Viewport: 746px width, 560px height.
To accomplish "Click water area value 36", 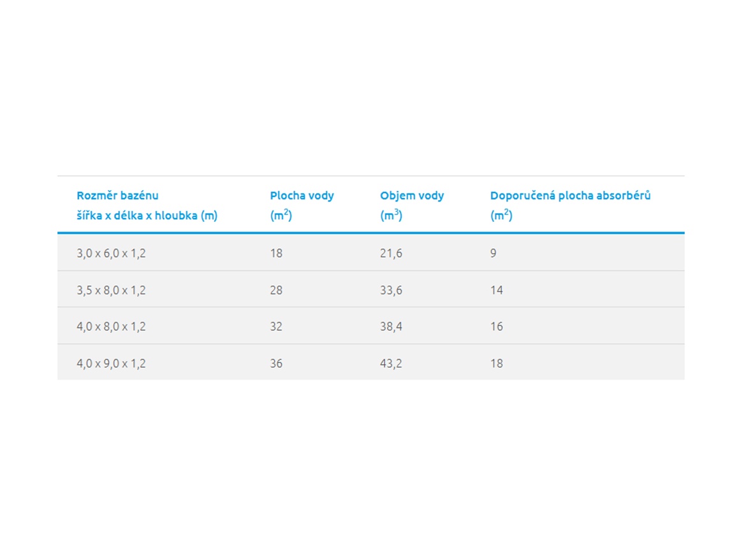I will click(276, 364).
